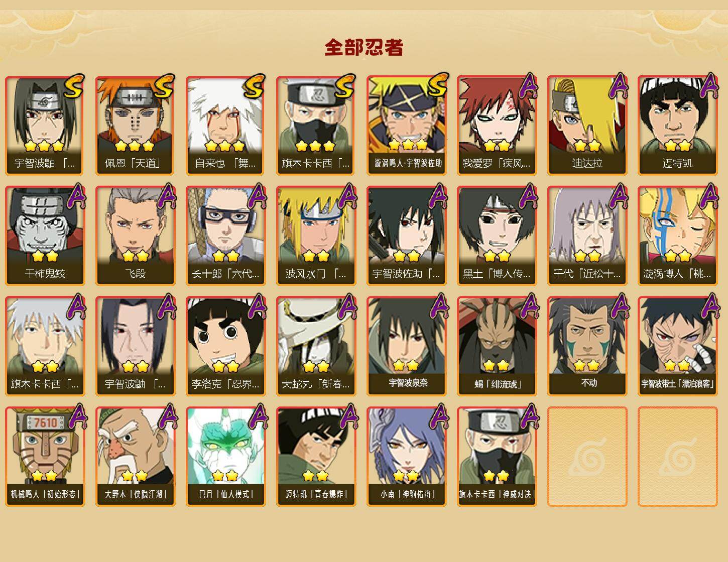Pick the 飞段 ninja card
Screen dimensions: 728x562
click(136, 236)
